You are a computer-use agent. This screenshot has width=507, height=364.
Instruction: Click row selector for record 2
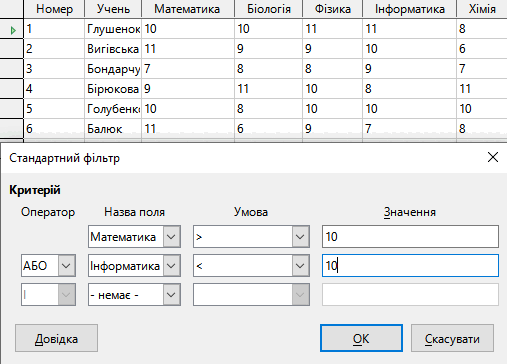[x=12, y=49]
